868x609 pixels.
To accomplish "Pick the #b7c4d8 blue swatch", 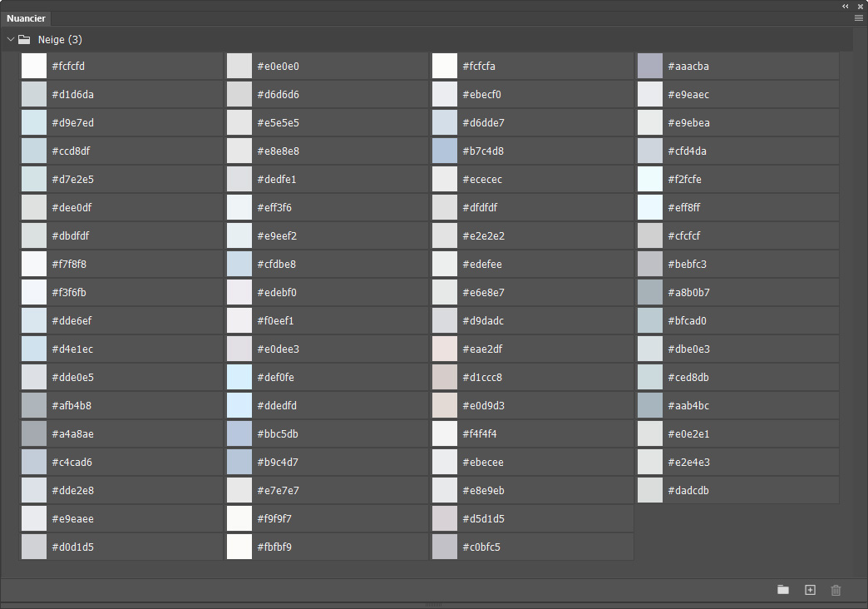I will pyautogui.click(x=445, y=151).
